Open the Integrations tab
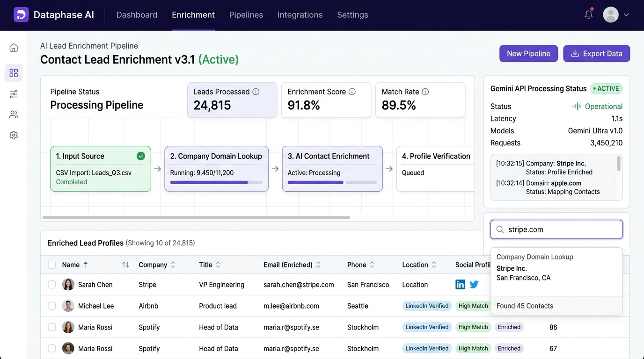 (x=300, y=15)
